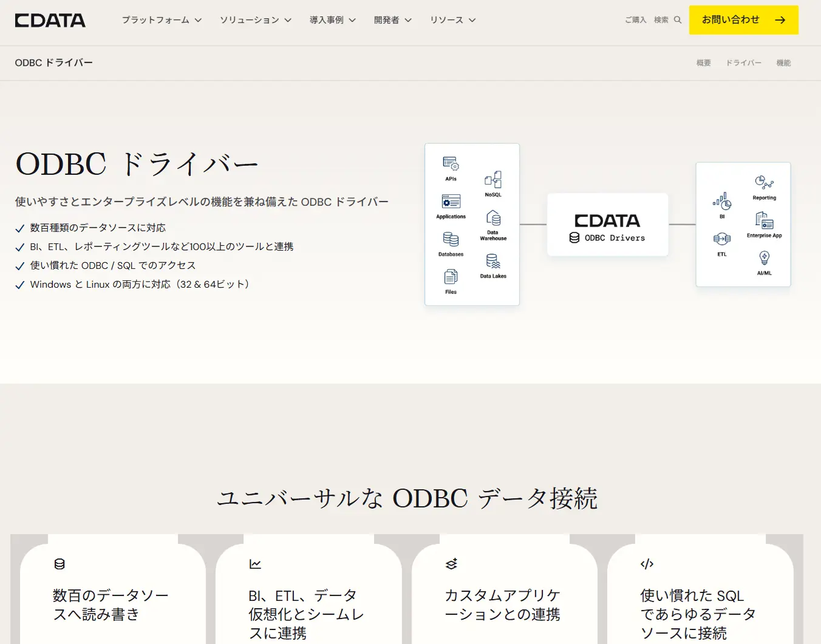Click the Data Lakes icon
The height and width of the screenshot is (644, 821).
[x=493, y=261]
